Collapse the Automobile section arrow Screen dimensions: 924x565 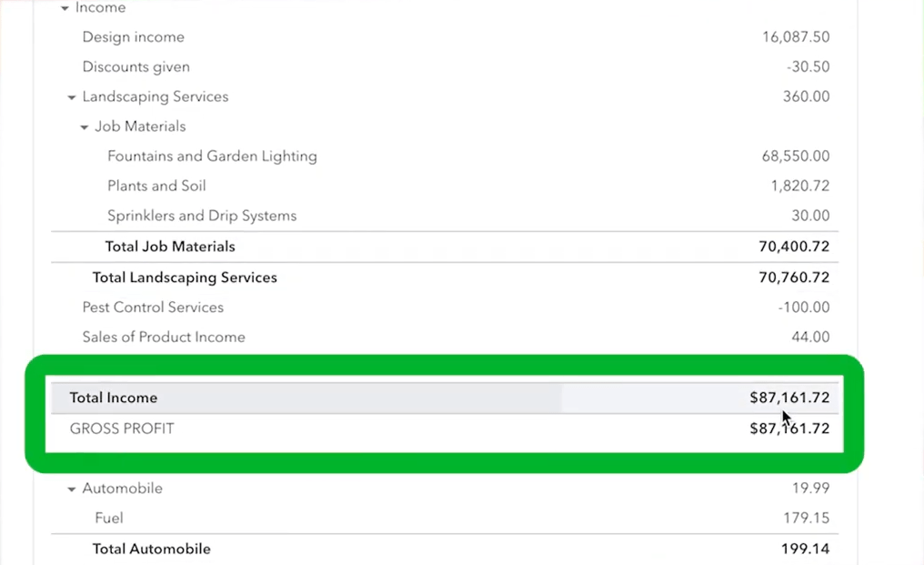coord(71,489)
